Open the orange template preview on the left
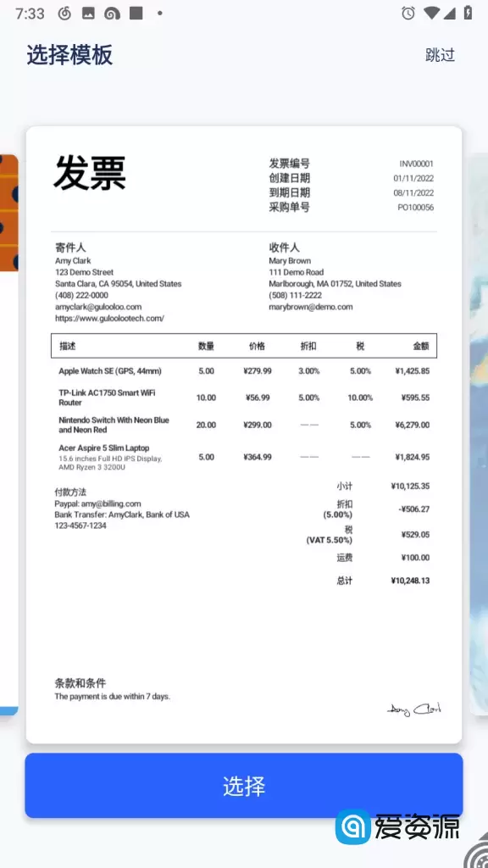The width and height of the screenshot is (488, 868). (x=8, y=435)
